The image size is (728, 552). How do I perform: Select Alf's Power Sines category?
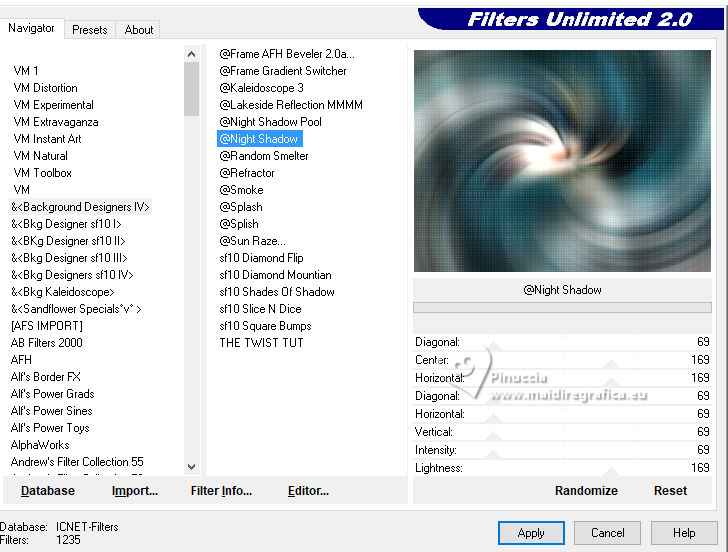(x=52, y=411)
